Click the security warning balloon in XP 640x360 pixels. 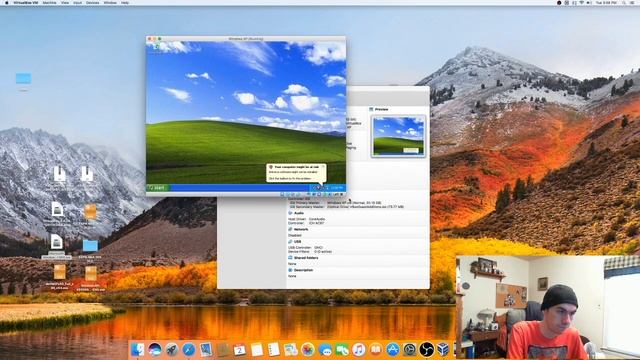(296, 173)
